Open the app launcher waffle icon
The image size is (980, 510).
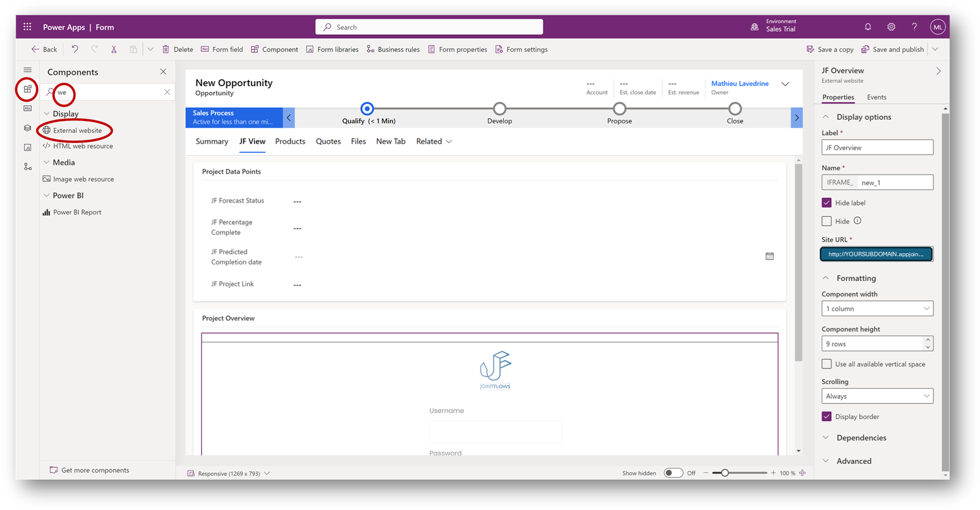(27, 27)
